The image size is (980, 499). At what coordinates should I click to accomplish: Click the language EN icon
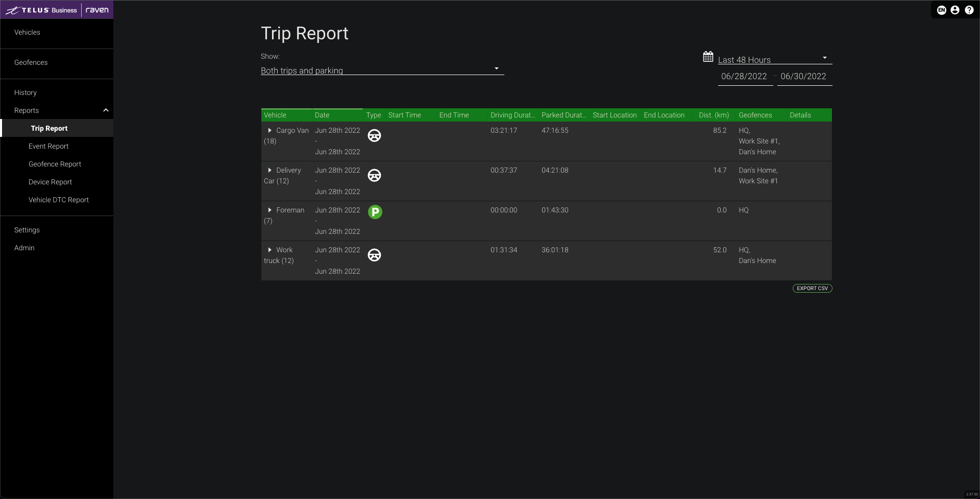942,10
